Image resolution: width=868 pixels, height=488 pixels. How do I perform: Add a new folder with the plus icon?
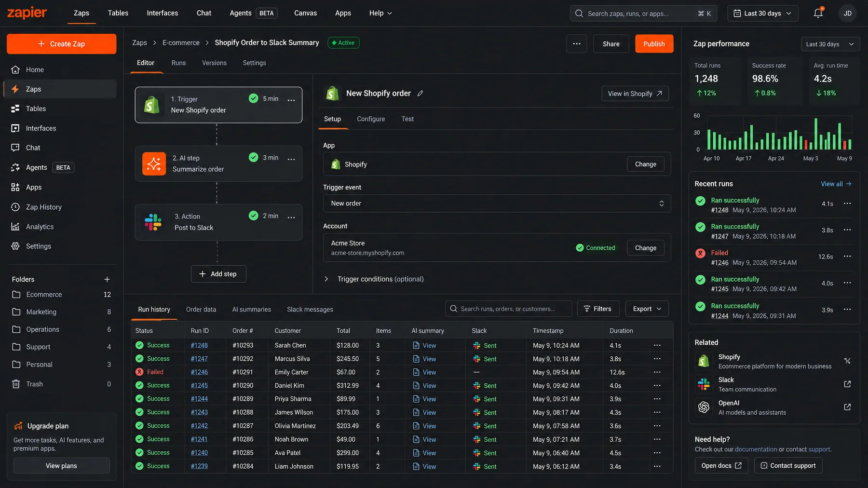(x=107, y=279)
